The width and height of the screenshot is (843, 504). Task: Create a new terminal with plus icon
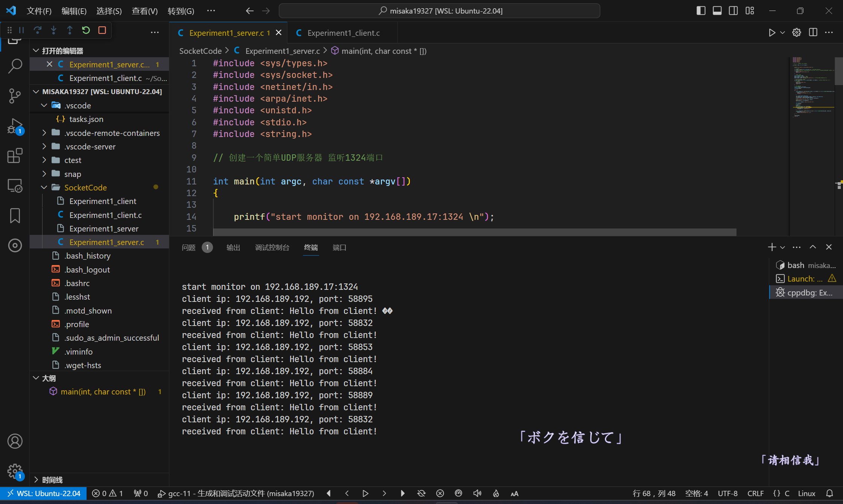point(771,247)
